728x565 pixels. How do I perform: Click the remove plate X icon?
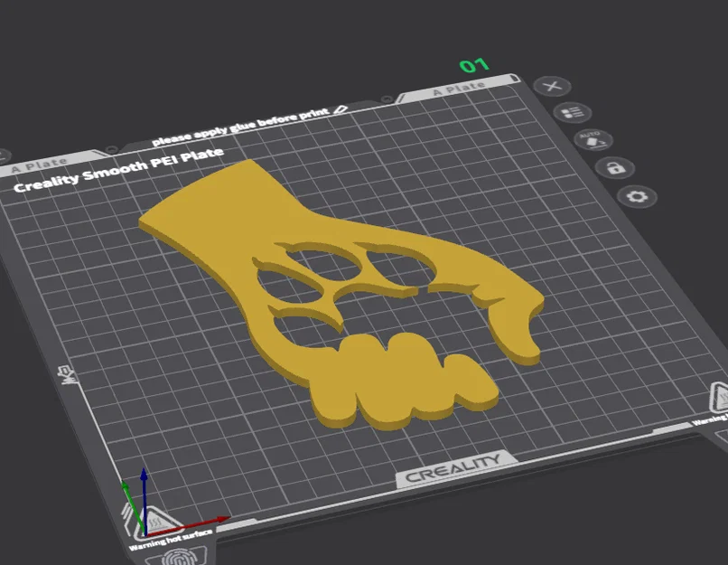(x=552, y=87)
